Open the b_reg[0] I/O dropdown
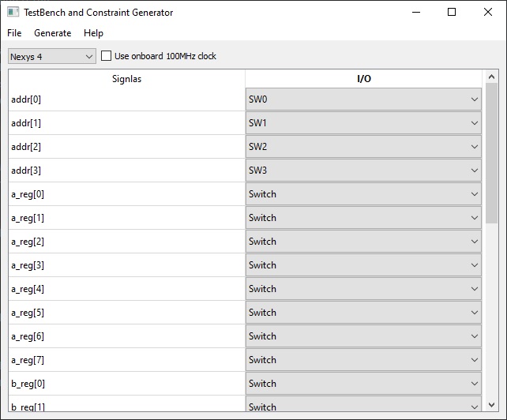The height and width of the screenshot is (420, 507). 363,384
